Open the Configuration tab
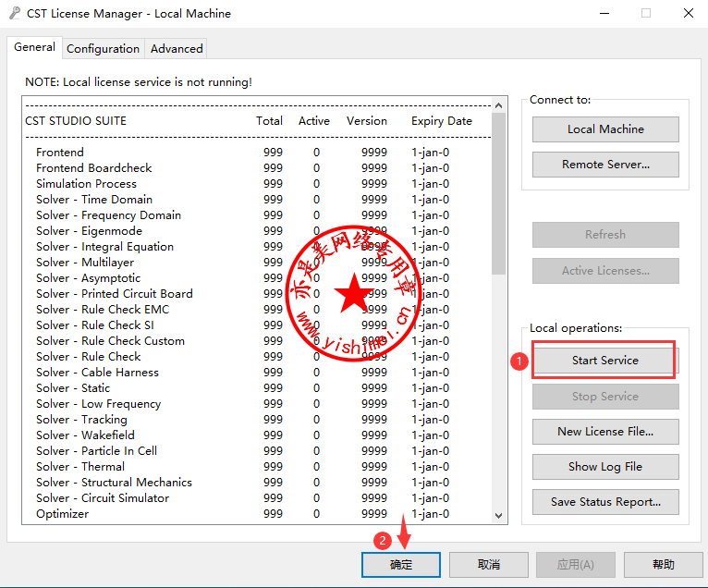This screenshot has width=708, height=588. tap(103, 49)
